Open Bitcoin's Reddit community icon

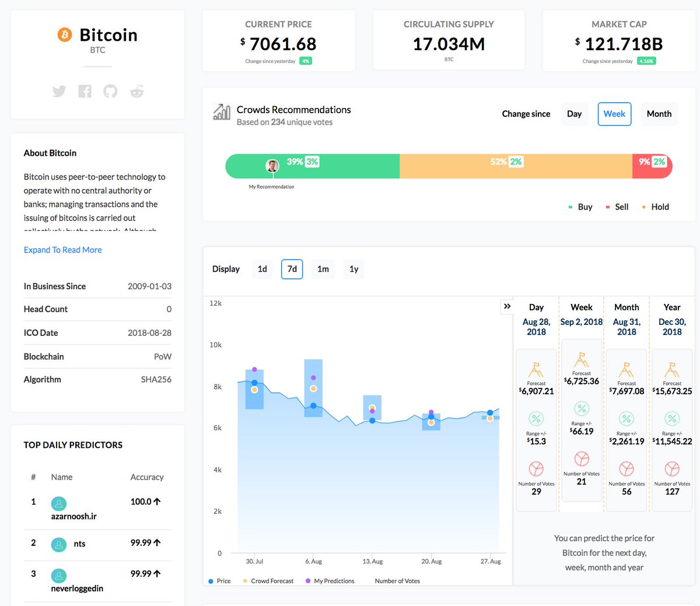pyautogui.click(x=136, y=91)
